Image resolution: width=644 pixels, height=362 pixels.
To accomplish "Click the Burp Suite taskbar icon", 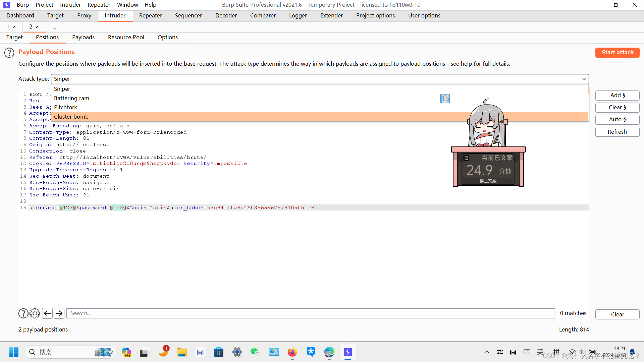I will (347, 352).
